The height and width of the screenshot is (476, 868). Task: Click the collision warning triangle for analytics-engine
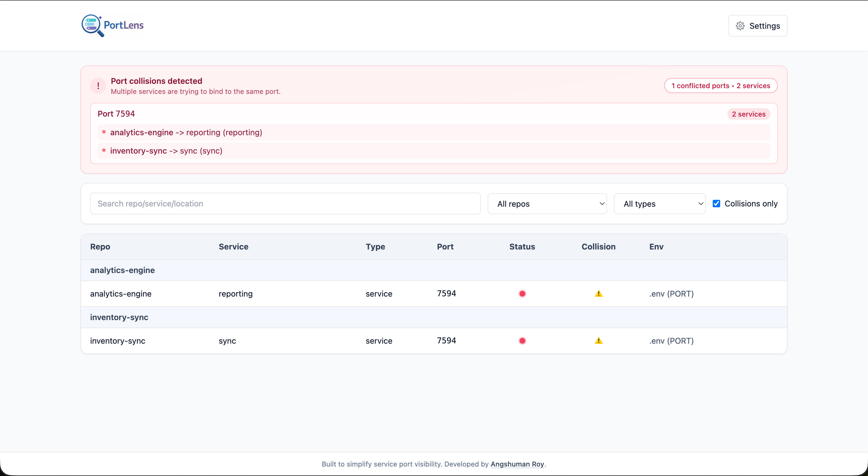tap(598, 293)
